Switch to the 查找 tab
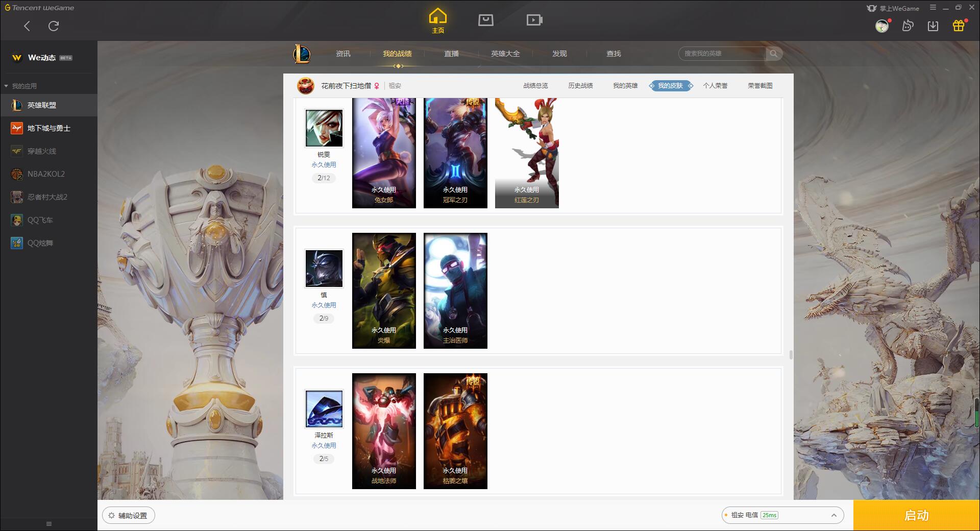The image size is (980, 531). 614,54
